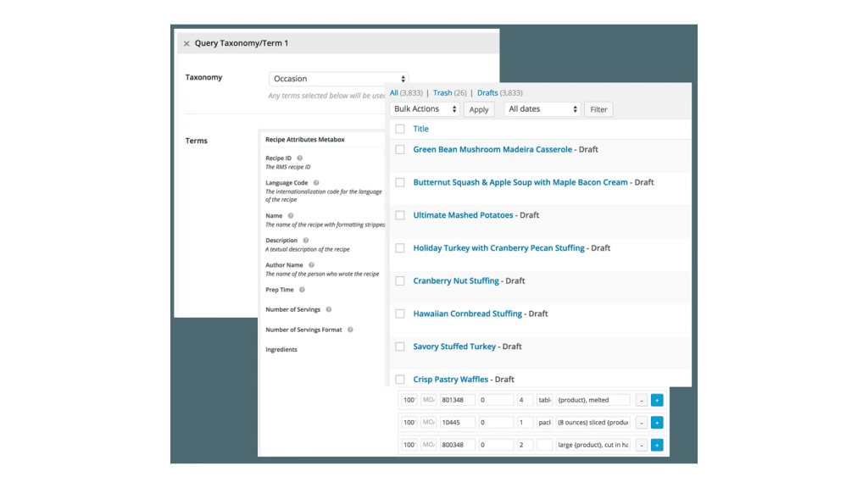This screenshot has width=868, height=488.
Task: Click '(8 ounces) sliced' description field
Action: pyautogui.click(x=593, y=423)
